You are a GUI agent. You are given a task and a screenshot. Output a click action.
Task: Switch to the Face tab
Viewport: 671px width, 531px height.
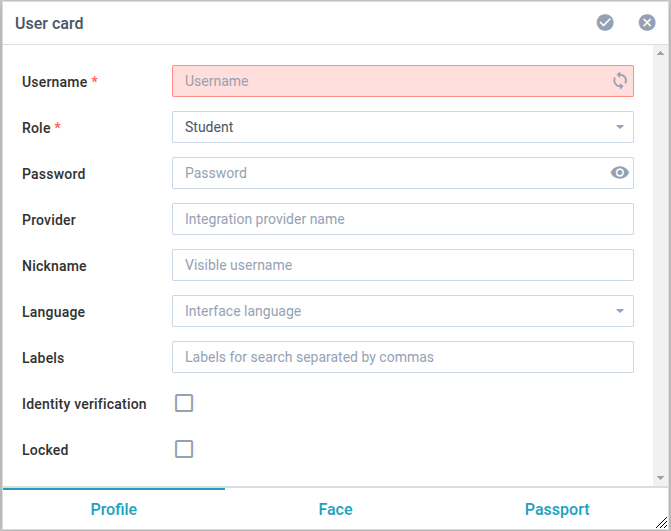335,509
